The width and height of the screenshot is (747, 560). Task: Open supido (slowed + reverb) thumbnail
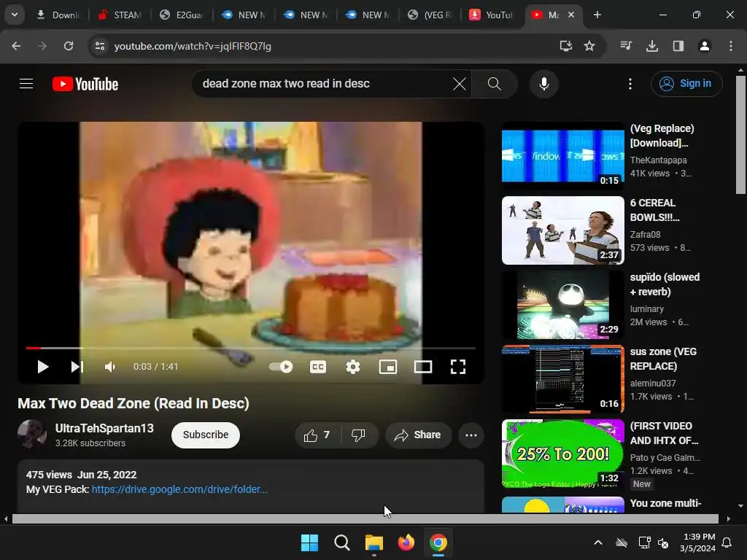click(x=562, y=305)
